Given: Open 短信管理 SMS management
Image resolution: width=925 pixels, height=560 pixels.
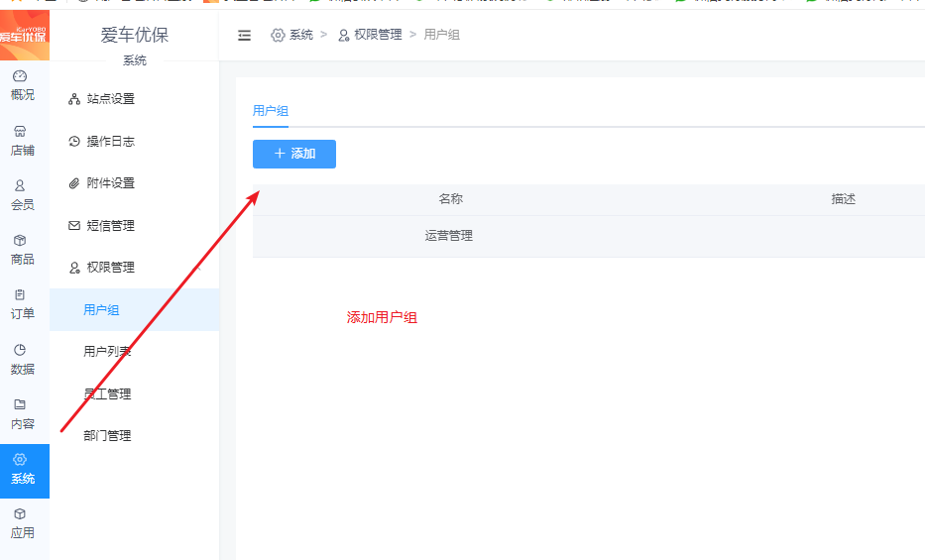Looking at the screenshot, I should 134,226.
